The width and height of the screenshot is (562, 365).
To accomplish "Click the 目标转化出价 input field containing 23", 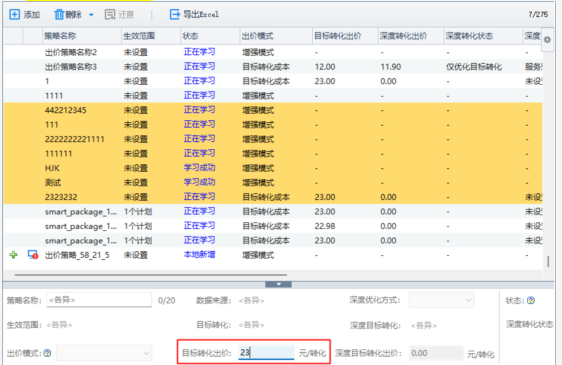I will click(266, 352).
